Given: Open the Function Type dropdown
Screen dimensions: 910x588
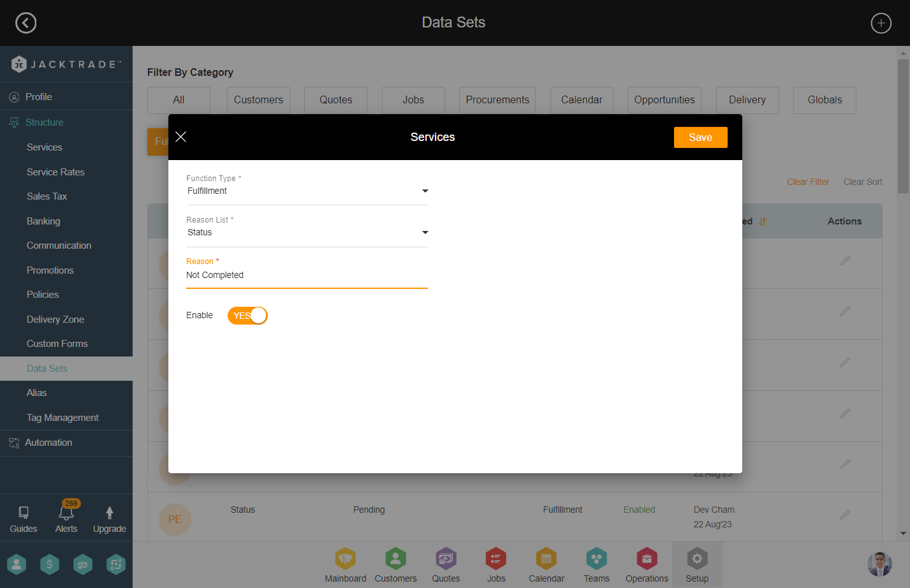Looking at the screenshot, I should coord(307,191).
